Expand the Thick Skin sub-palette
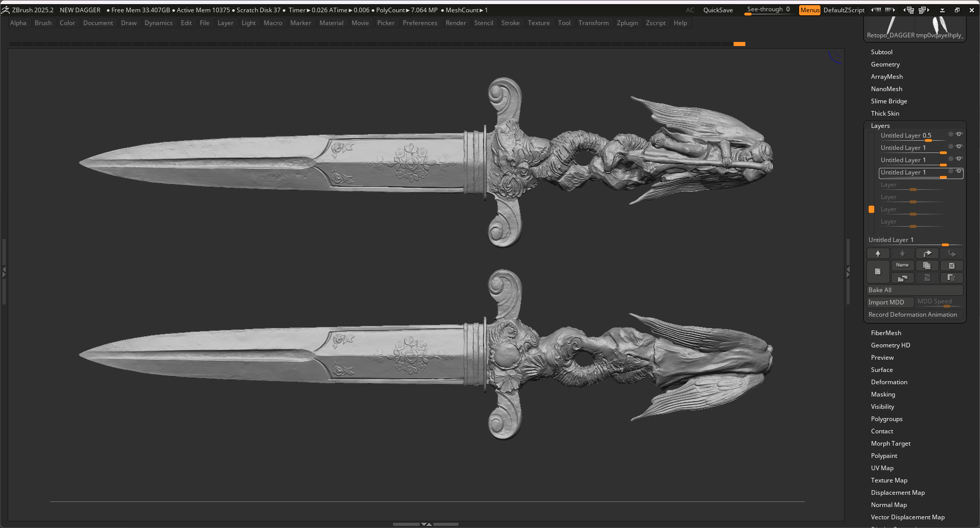This screenshot has height=528, width=980. (x=885, y=114)
